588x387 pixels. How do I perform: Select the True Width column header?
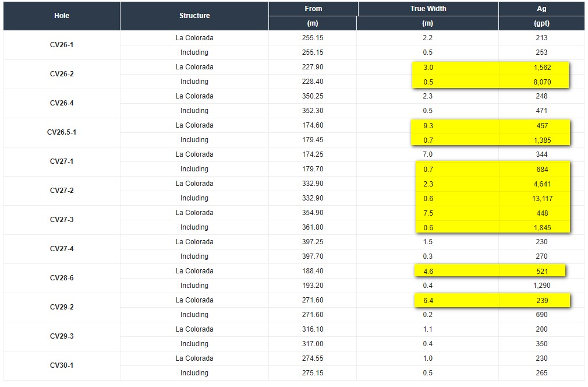click(x=428, y=9)
